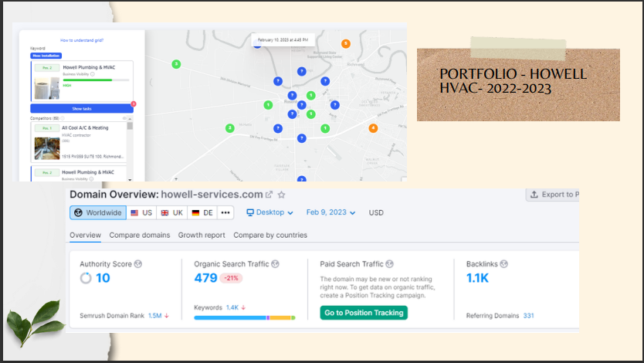Click the February 10, 2023 map date tooltip
This screenshot has width=644, height=363.
pos(283,40)
